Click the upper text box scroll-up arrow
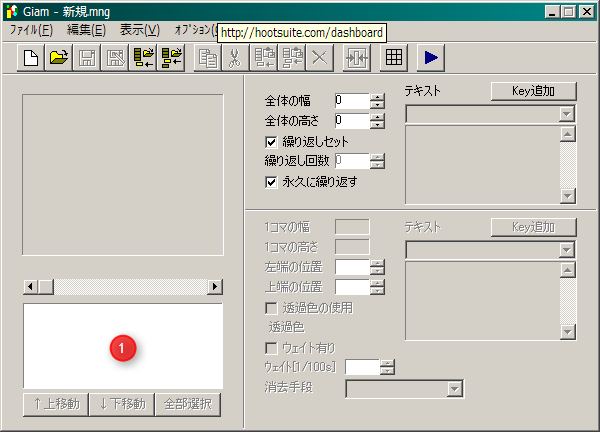Screen dimensions: 600x432 567,134
